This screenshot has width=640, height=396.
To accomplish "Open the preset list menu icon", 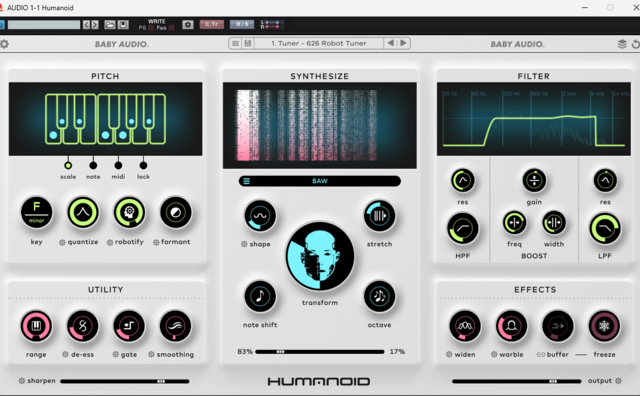I will click(236, 43).
